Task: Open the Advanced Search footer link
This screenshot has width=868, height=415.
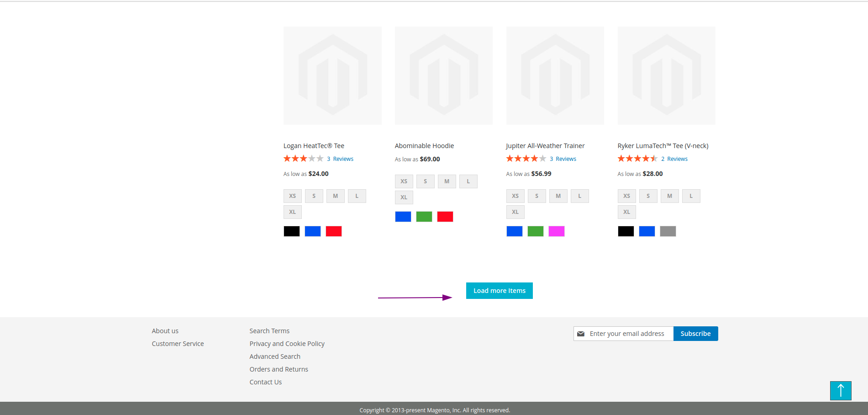Action: [275, 356]
